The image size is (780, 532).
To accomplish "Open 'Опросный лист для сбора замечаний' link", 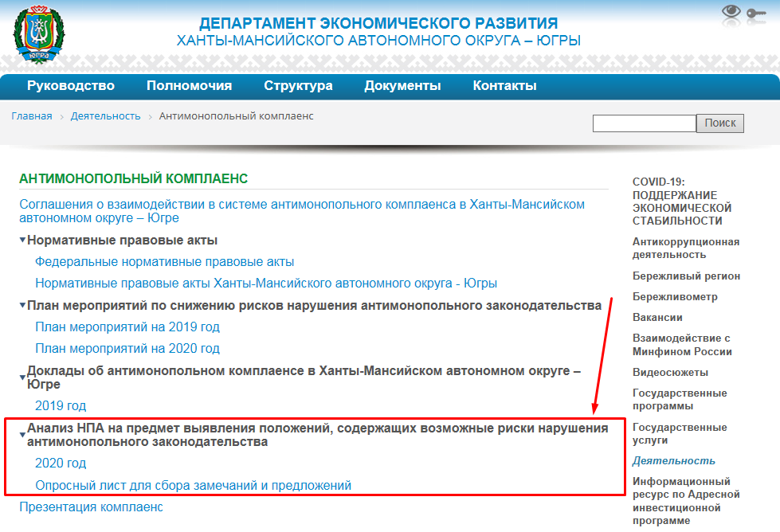I will 193,485.
